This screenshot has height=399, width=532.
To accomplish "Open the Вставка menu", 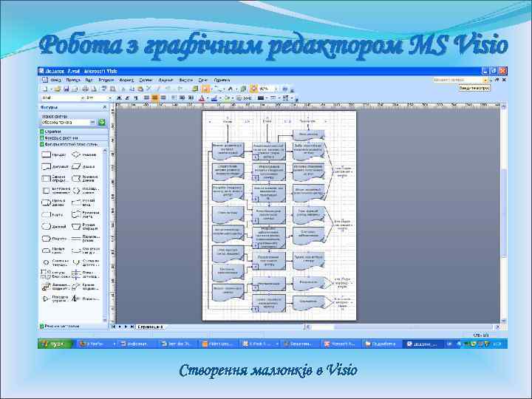I will 106,80.
